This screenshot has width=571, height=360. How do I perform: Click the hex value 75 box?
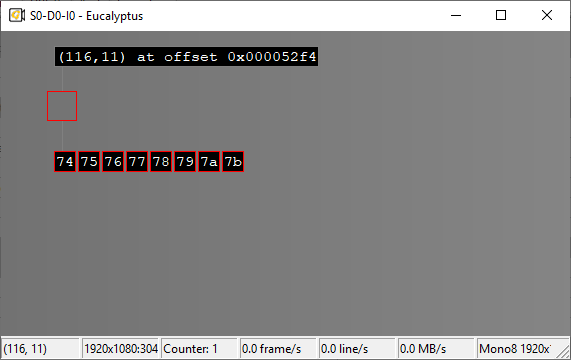(89, 162)
